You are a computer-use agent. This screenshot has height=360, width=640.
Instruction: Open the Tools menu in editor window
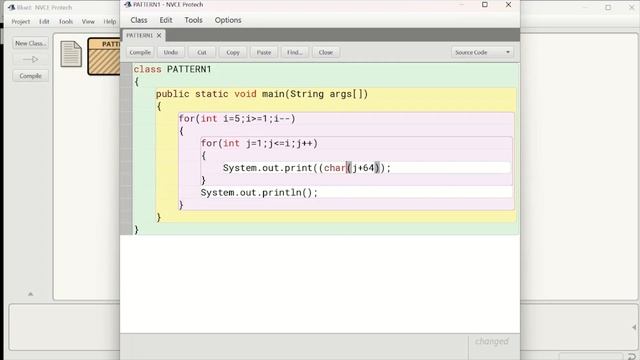pos(193,20)
